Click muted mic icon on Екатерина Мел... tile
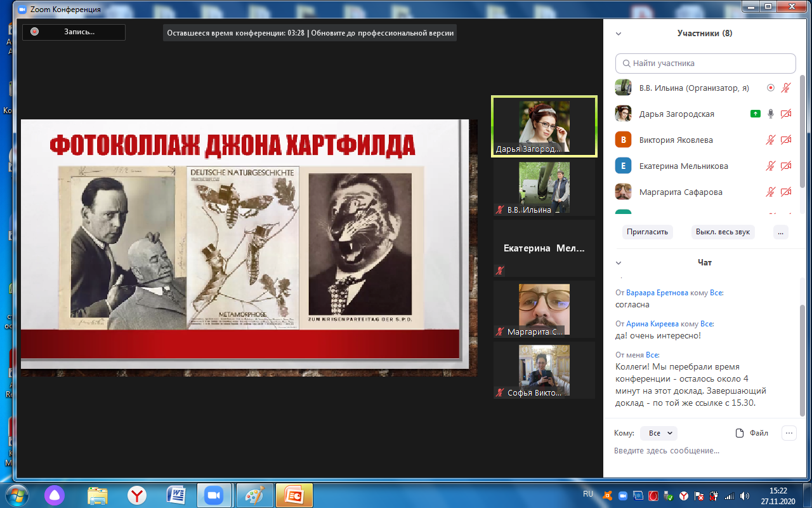 click(500, 271)
